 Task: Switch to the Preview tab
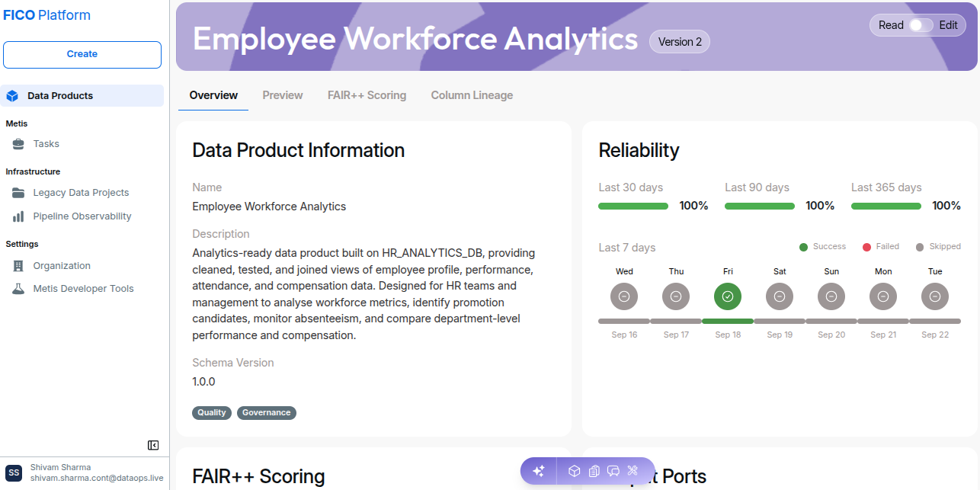click(x=283, y=95)
